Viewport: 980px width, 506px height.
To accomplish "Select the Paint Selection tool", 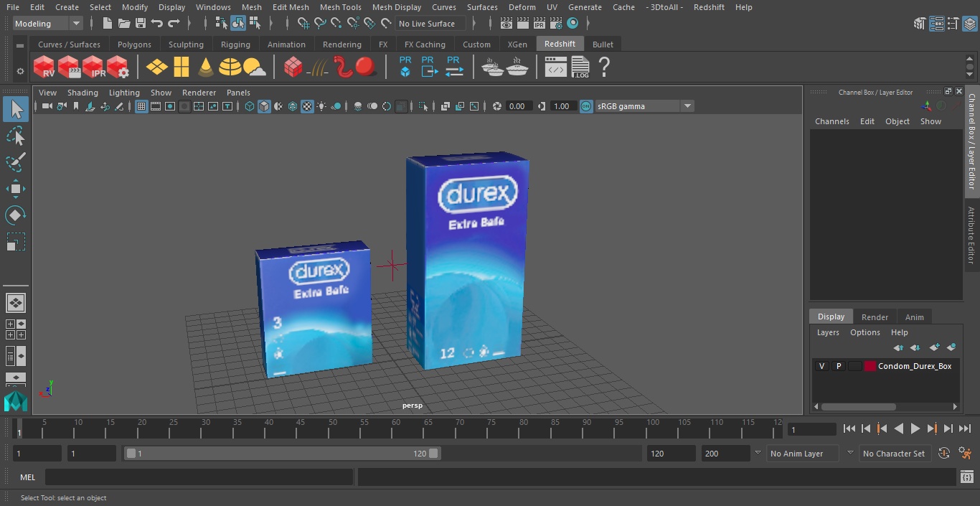I will tap(15, 162).
